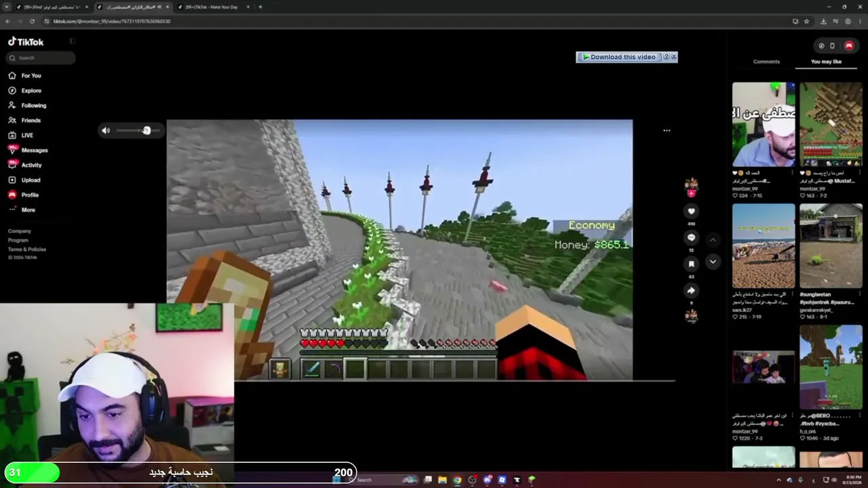Click the Download this video button
The width and height of the screenshot is (868, 488).
pyautogui.click(x=618, y=57)
